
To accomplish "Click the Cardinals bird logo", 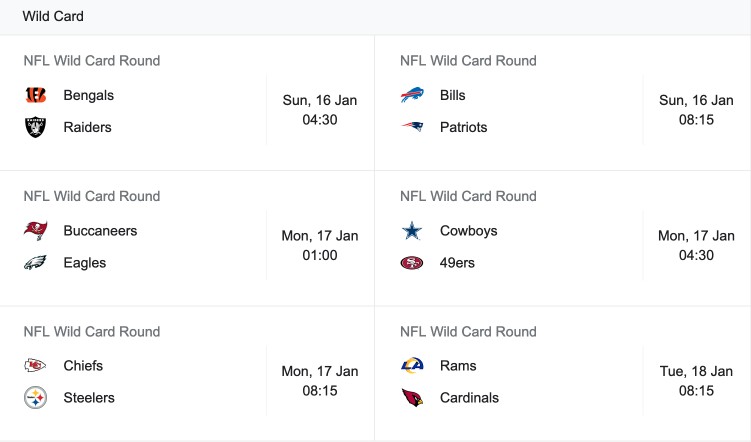I will pyautogui.click(x=412, y=397).
